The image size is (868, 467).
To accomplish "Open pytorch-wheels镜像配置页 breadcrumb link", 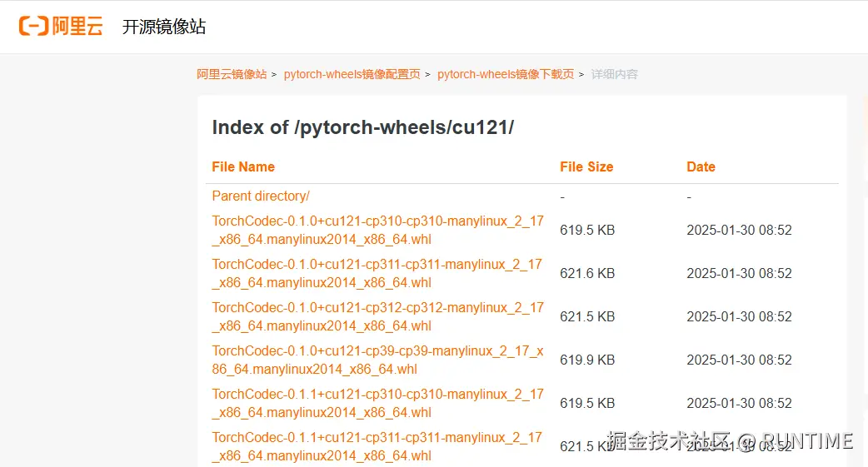I will coord(352,74).
